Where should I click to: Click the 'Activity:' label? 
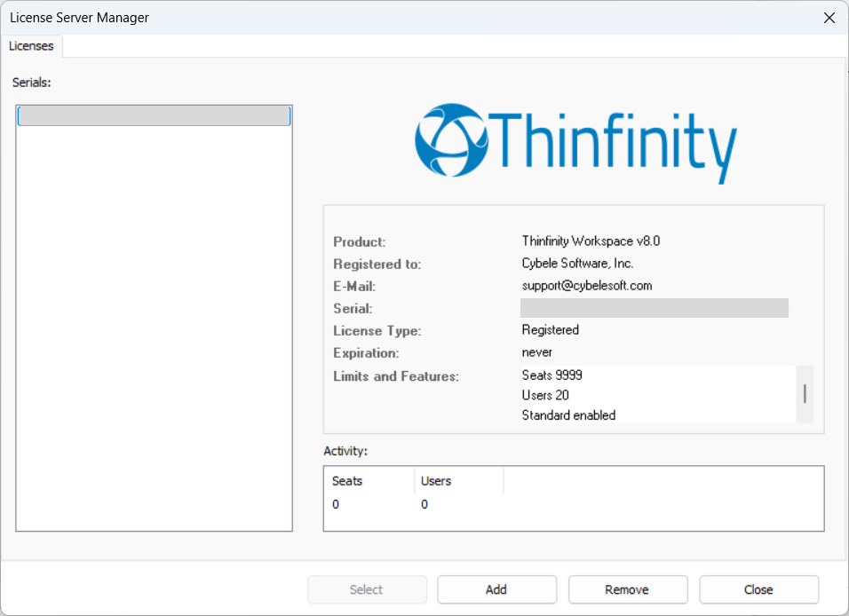[345, 451]
